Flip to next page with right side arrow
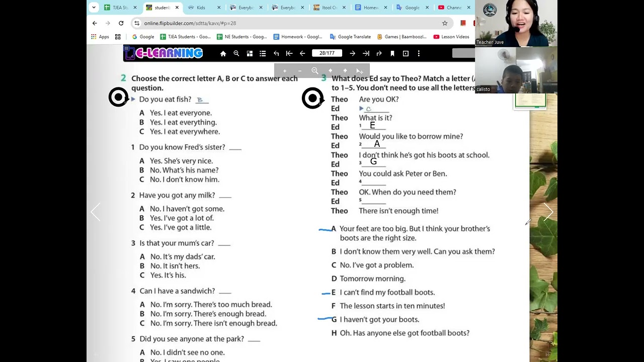Image resolution: width=644 pixels, height=362 pixels. tap(548, 212)
